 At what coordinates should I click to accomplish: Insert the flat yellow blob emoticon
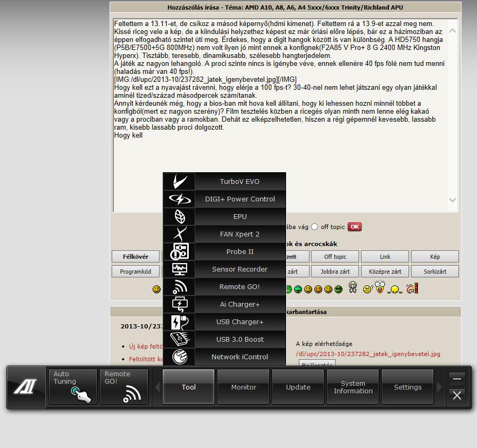click(x=395, y=290)
